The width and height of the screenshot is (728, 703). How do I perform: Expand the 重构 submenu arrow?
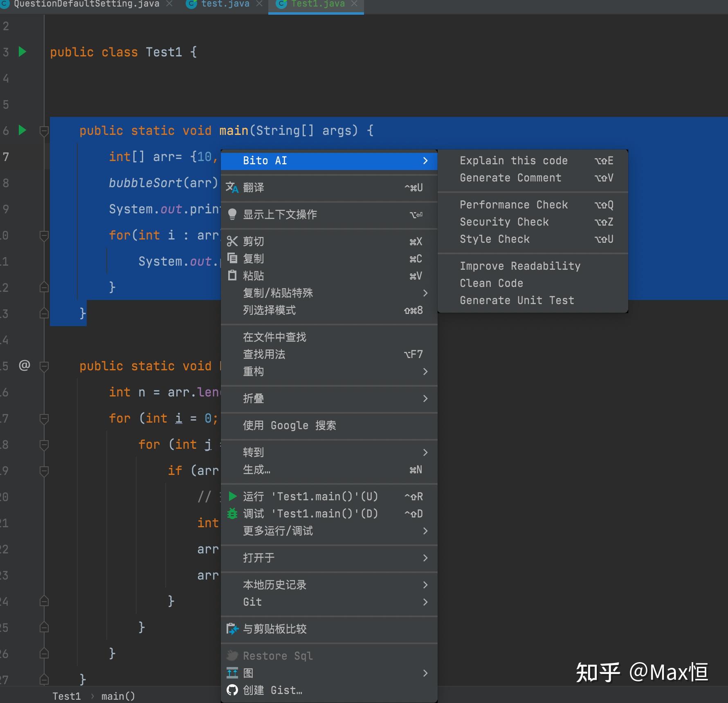click(425, 371)
